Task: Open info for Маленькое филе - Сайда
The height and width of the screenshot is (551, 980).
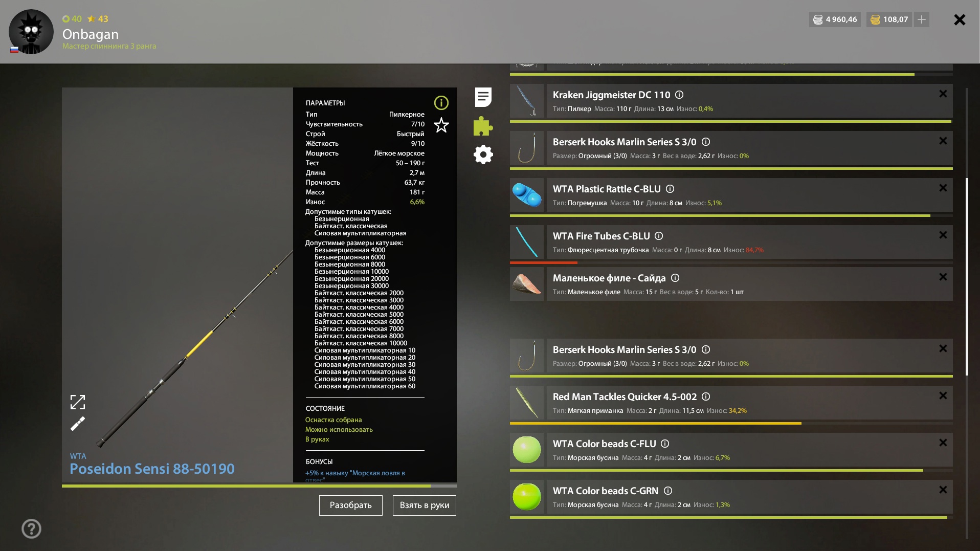Action: coord(675,278)
